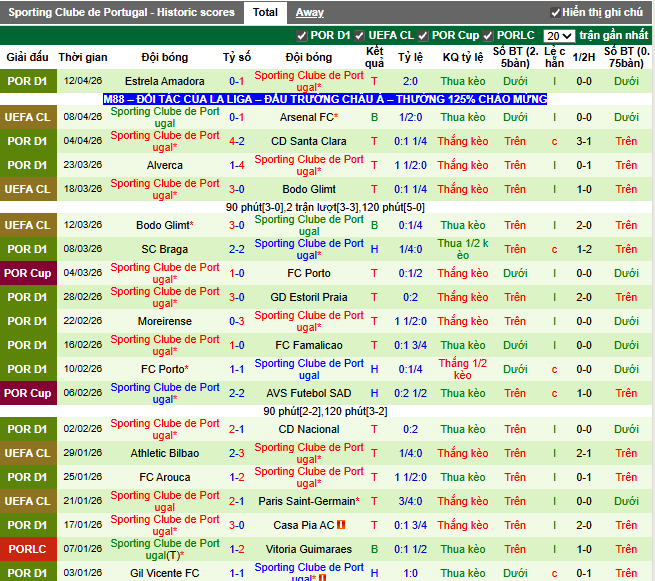Click the POR D1 badge on the 12/04/26 row
655x581 pixels.
[28, 81]
